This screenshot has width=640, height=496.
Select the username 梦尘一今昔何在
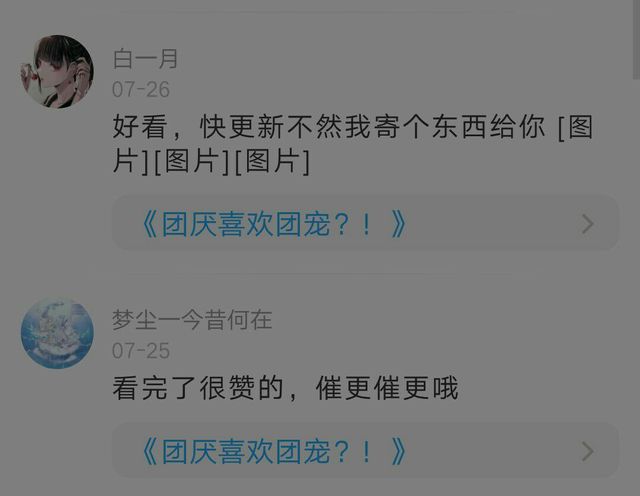coord(192,320)
